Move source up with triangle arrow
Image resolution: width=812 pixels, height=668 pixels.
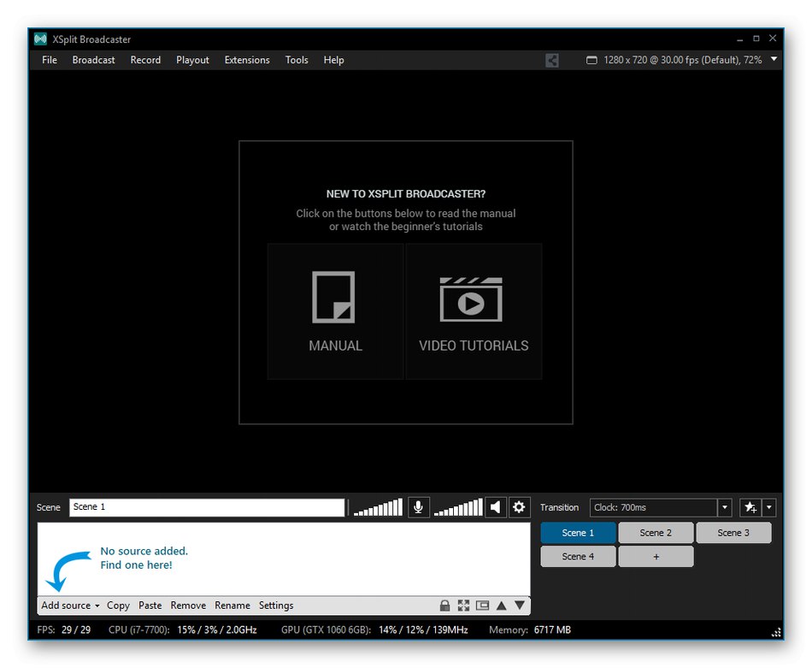pyautogui.click(x=501, y=606)
